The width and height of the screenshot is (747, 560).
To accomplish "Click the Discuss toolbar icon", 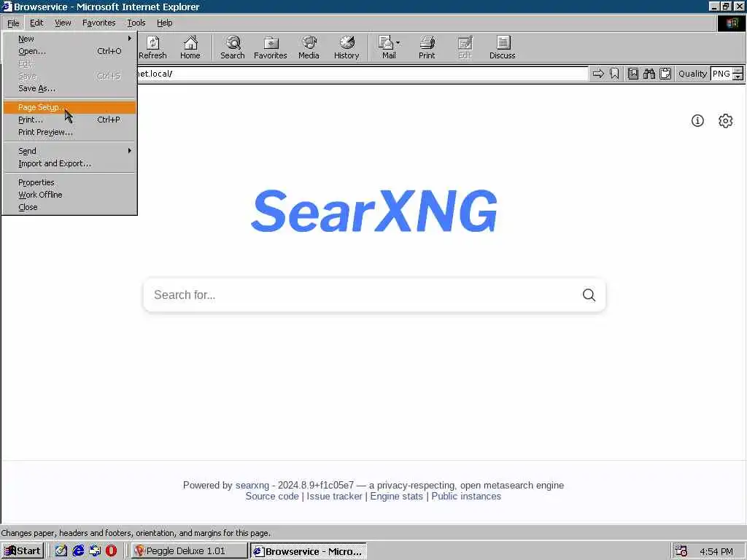I will tap(502, 47).
